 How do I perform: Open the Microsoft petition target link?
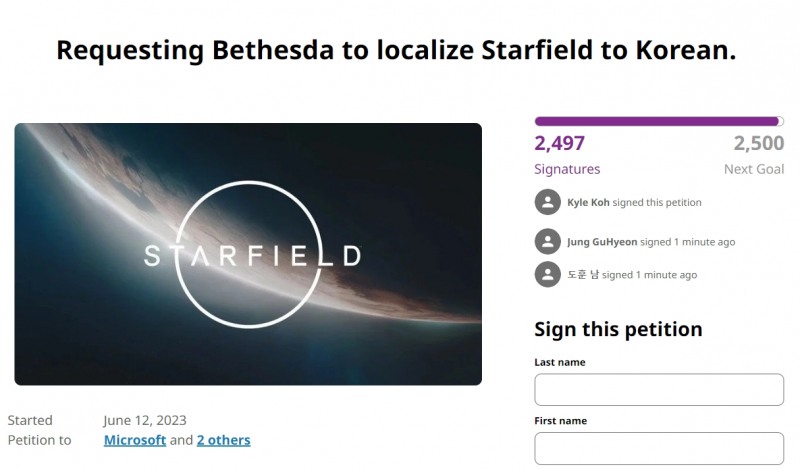(x=135, y=440)
